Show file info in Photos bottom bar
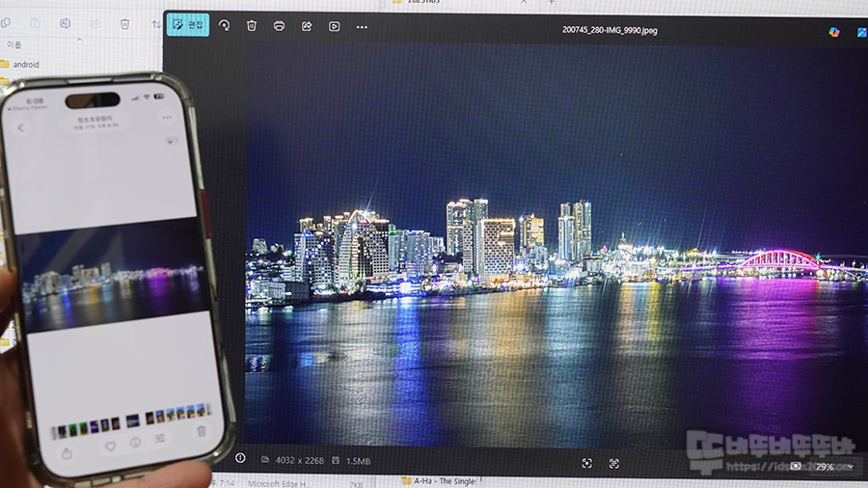Viewport: 868px width, 488px height. [240, 458]
